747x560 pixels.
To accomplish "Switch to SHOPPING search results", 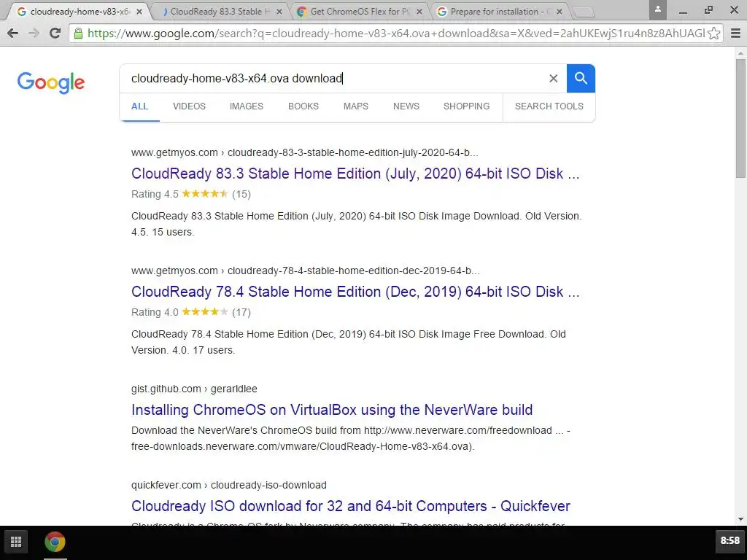I will (466, 106).
